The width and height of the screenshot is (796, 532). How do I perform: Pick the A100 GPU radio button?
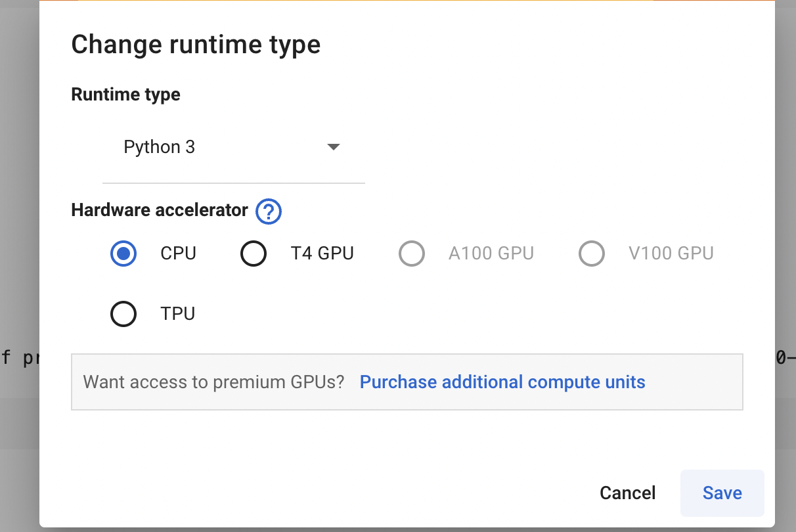412,254
